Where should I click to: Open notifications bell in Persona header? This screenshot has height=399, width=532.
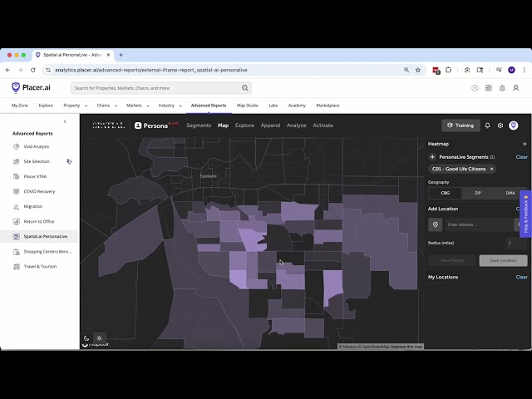pos(488,126)
